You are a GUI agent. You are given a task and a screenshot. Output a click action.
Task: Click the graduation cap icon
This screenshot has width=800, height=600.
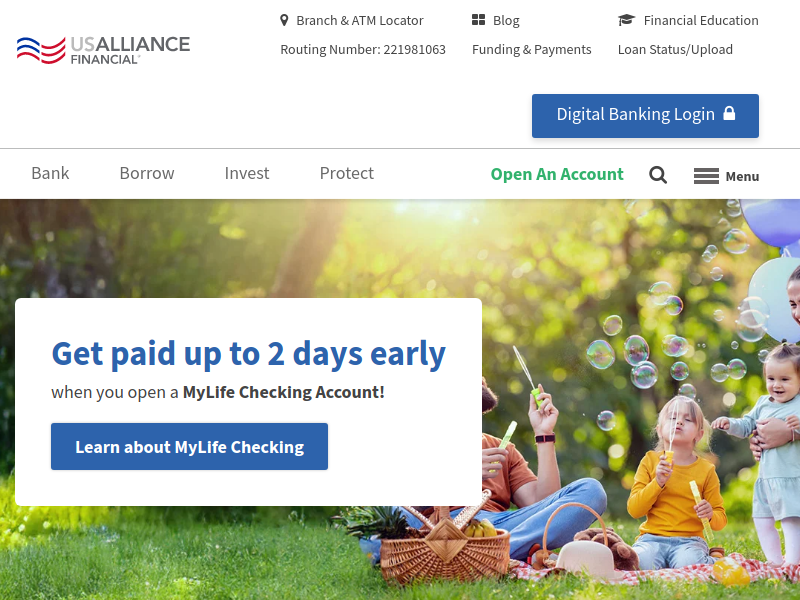click(627, 20)
